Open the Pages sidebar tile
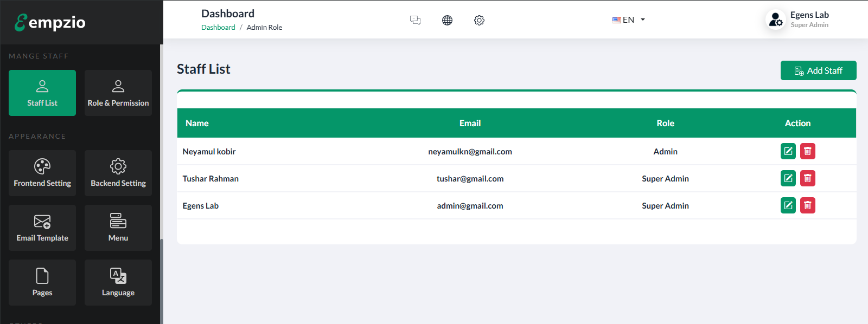Image resolution: width=868 pixels, height=324 pixels. (x=42, y=282)
